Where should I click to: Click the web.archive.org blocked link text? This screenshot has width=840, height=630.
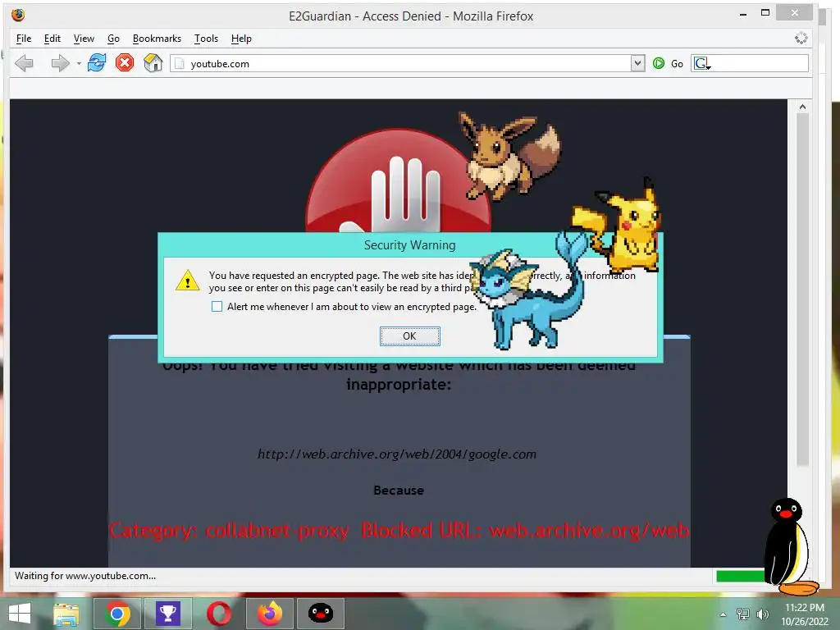pyautogui.click(x=396, y=454)
